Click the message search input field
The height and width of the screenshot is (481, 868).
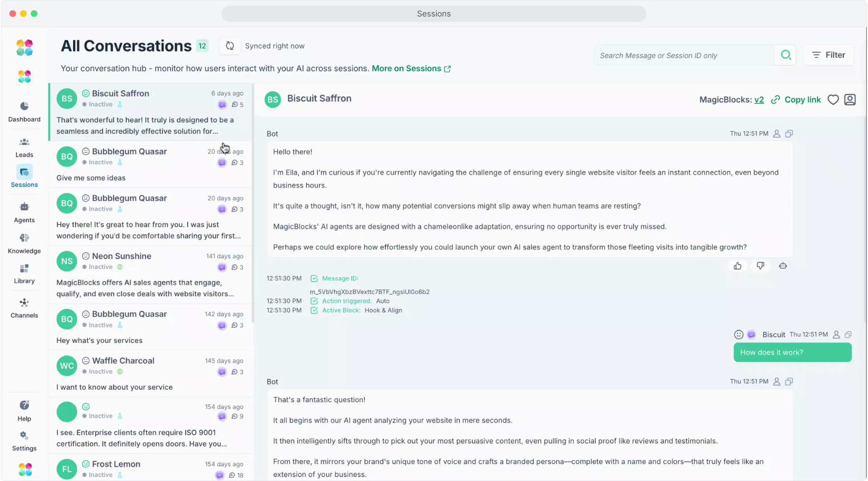tap(684, 56)
